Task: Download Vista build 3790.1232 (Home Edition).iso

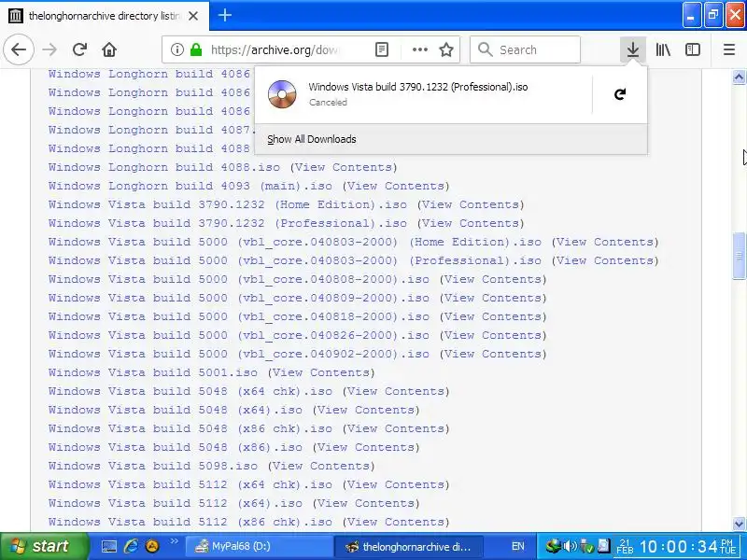Action: click(x=228, y=204)
